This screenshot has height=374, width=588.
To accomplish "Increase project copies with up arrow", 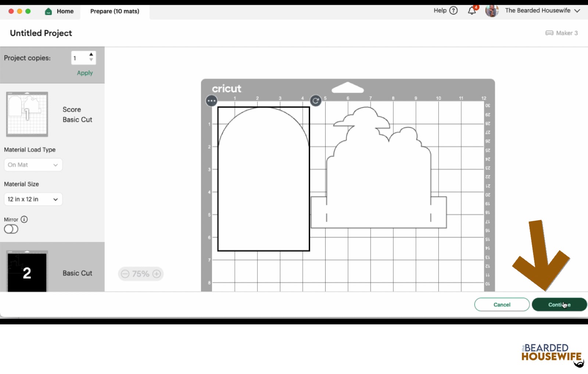I will point(91,54).
